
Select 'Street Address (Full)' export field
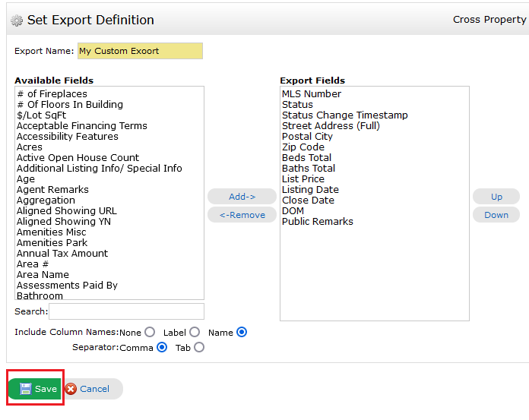375,126
